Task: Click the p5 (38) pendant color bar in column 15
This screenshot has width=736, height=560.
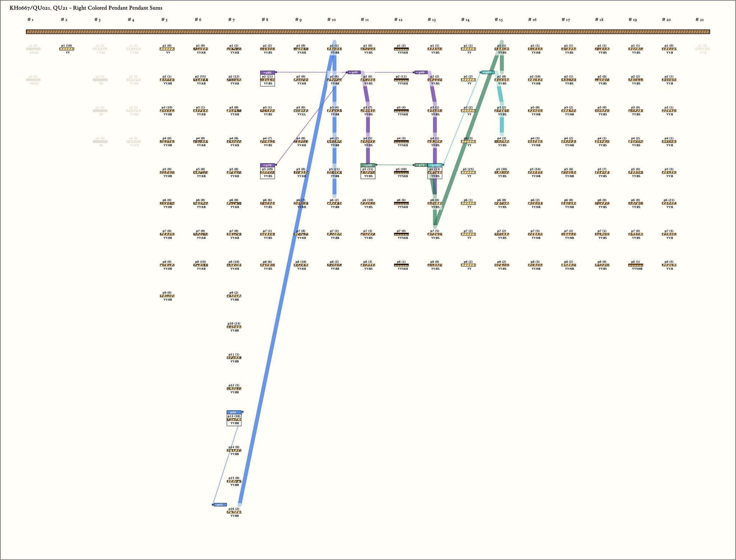Action: pyautogui.click(x=502, y=172)
